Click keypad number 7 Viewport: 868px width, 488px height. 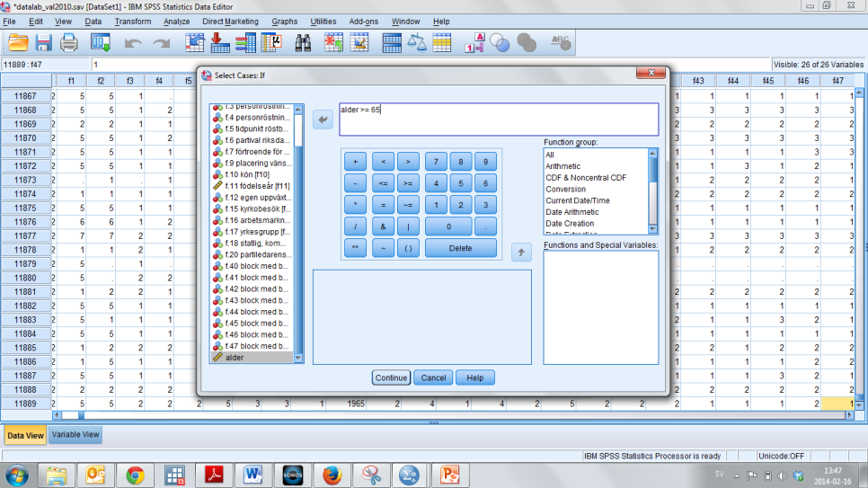(x=436, y=162)
